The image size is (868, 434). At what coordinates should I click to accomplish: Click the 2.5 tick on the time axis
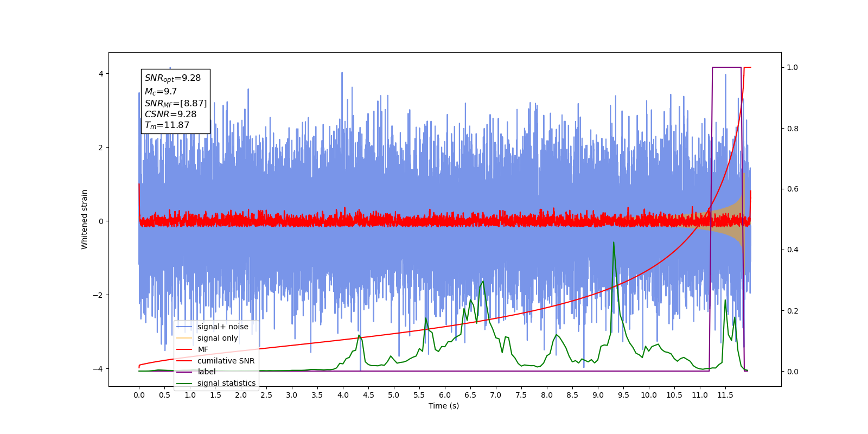(x=266, y=395)
